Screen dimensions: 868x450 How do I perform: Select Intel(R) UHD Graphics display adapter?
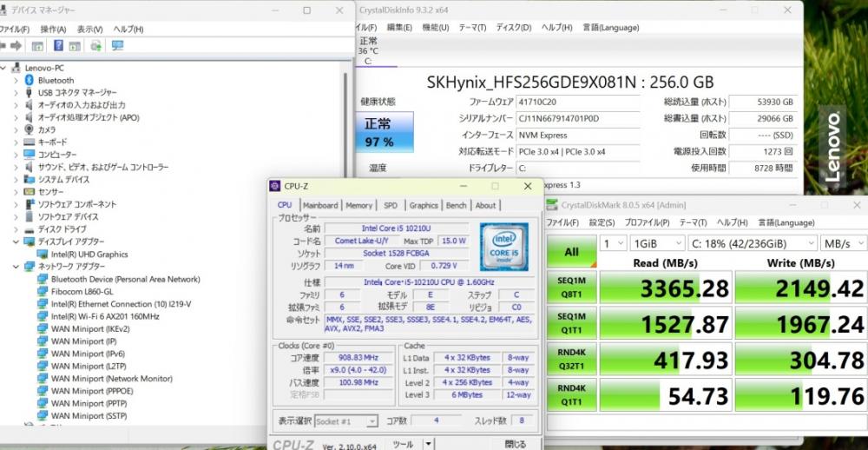pyautogui.click(x=89, y=255)
